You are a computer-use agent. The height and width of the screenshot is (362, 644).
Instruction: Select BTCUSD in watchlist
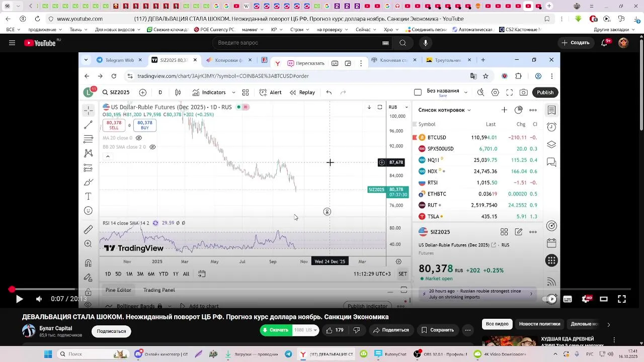tap(477, 137)
